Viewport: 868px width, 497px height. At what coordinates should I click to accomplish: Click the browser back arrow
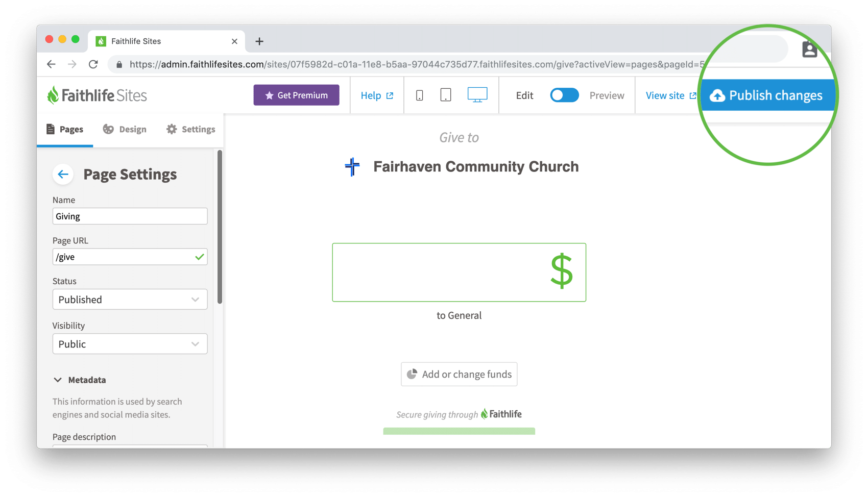coord(51,64)
